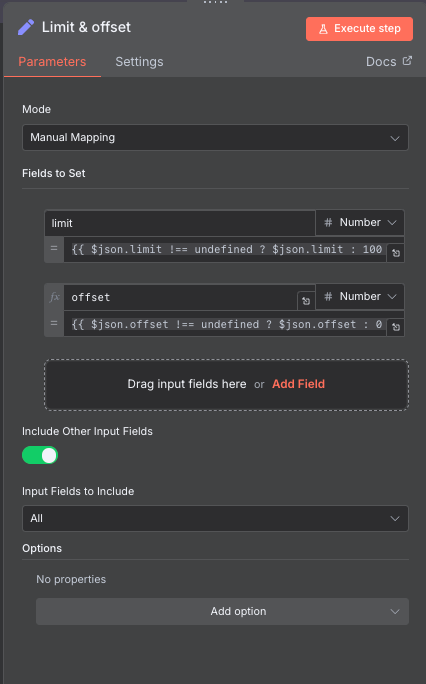Click the reset icon on limit expression
This screenshot has width=426, height=684.
[x=396, y=253]
